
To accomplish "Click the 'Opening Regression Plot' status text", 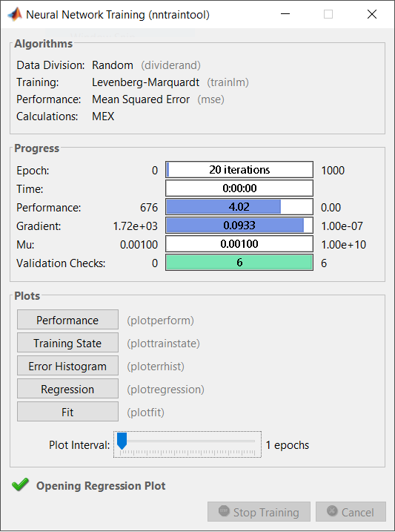I will click(101, 486).
